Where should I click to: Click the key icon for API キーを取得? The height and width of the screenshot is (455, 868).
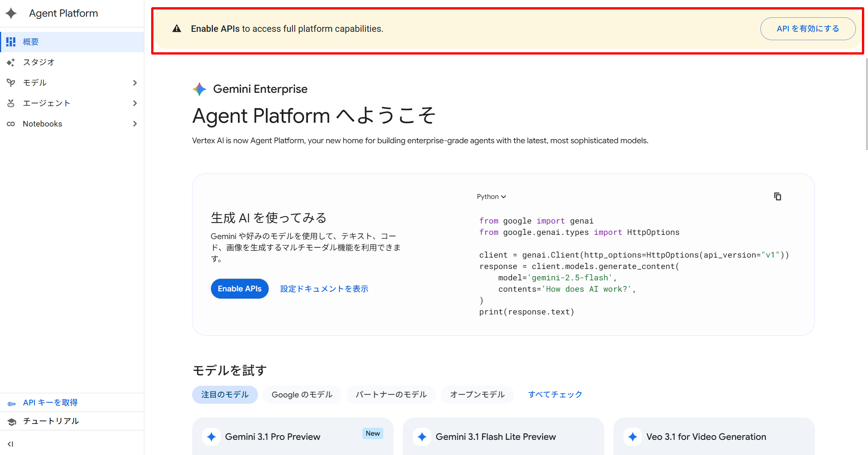click(12, 403)
